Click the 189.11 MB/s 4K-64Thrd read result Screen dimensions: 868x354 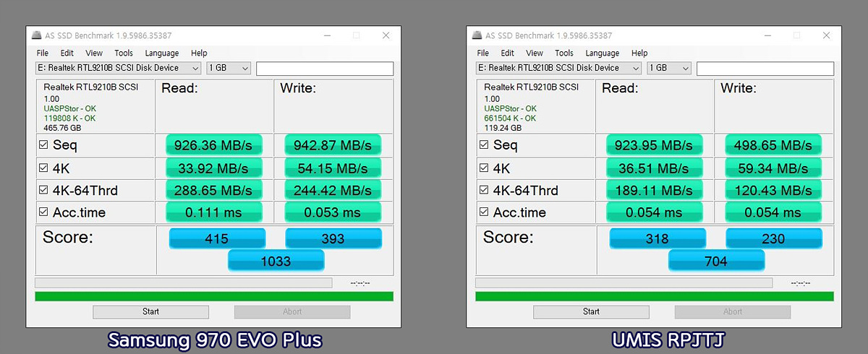tap(654, 190)
